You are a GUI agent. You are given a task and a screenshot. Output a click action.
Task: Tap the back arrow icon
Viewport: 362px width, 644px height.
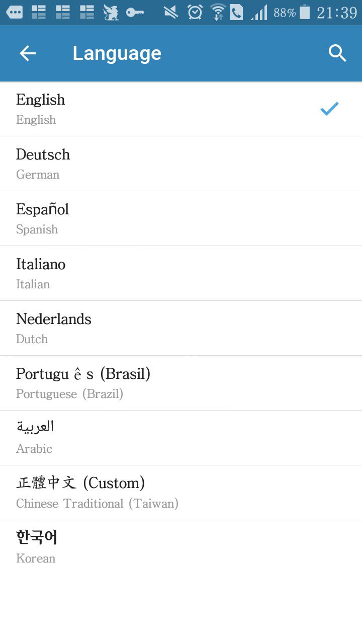(x=28, y=53)
